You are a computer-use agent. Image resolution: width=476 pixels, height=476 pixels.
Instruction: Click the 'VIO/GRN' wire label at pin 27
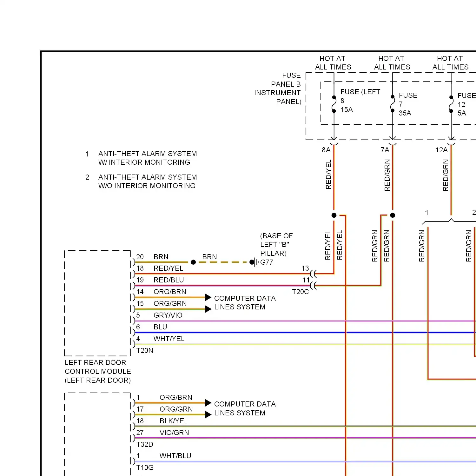point(174,433)
